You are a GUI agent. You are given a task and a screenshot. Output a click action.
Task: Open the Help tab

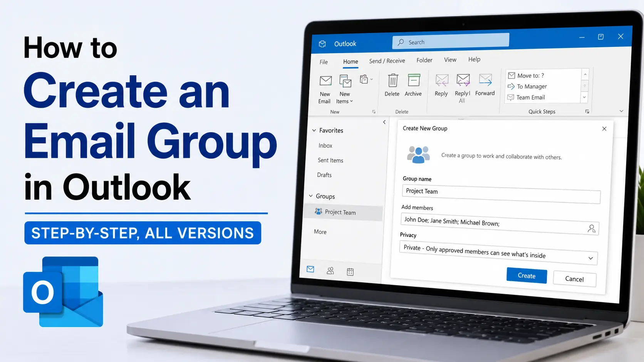pos(474,59)
